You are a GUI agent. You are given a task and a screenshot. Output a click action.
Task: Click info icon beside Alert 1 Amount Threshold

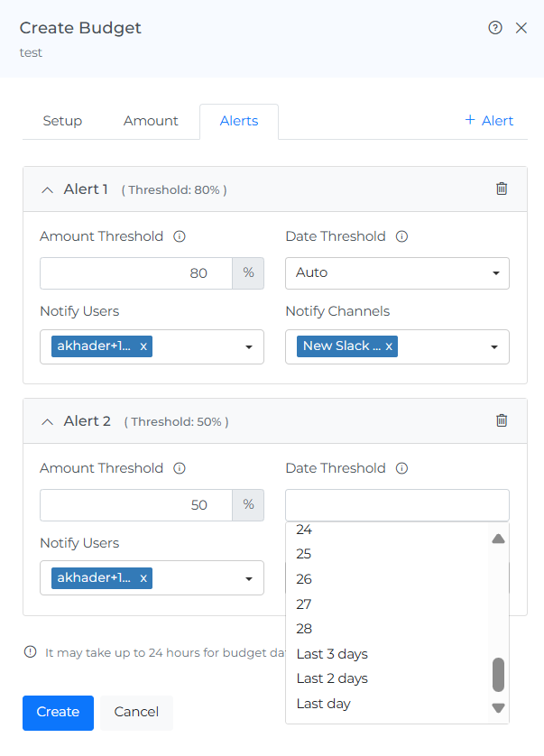180,236
